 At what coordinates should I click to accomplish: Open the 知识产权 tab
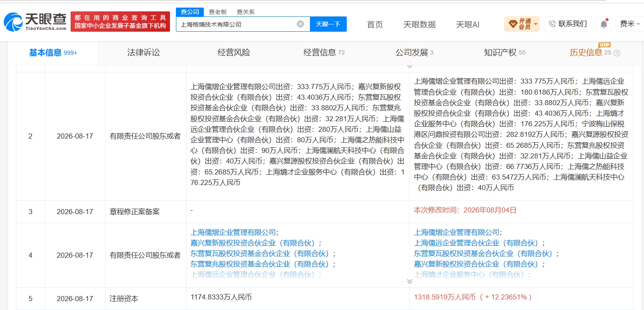tap(504, 53)
